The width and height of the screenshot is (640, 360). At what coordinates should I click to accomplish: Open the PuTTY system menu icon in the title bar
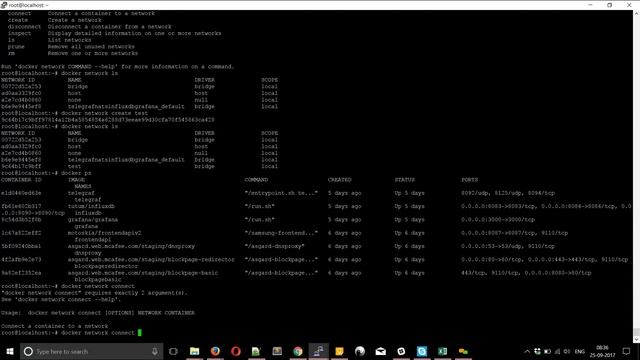[4, 5]
